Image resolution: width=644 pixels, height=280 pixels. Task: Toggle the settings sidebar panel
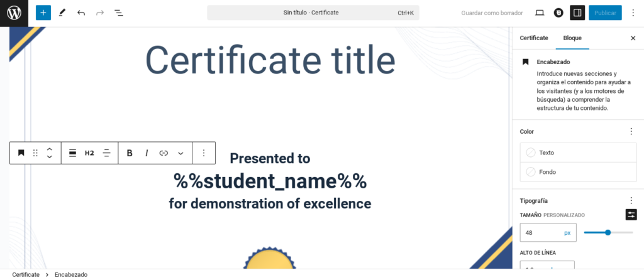(x=577, y=13)
